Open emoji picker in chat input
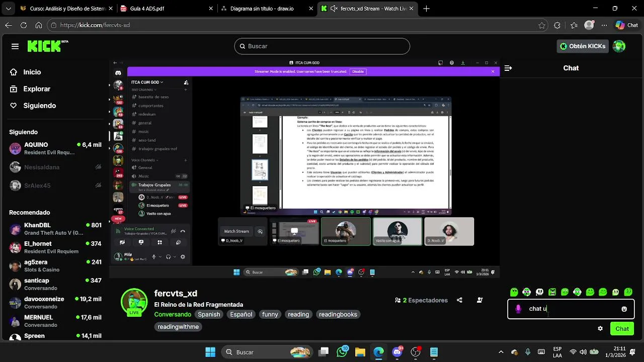This screenshot has width=644, height=362. (624, 309)
